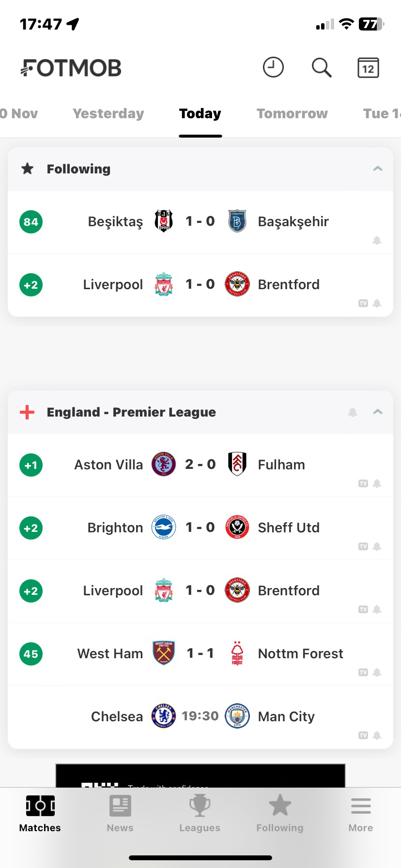The width and height of the screenshot is (401, 868).
Task: Open TV listing for Aston Villa match
Action: pos(363,483)
